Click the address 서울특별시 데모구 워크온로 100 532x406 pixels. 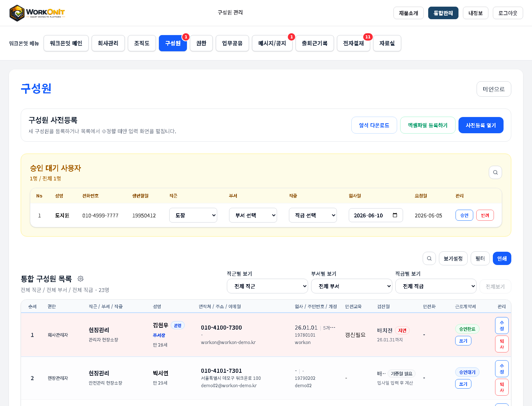point(231,378)
